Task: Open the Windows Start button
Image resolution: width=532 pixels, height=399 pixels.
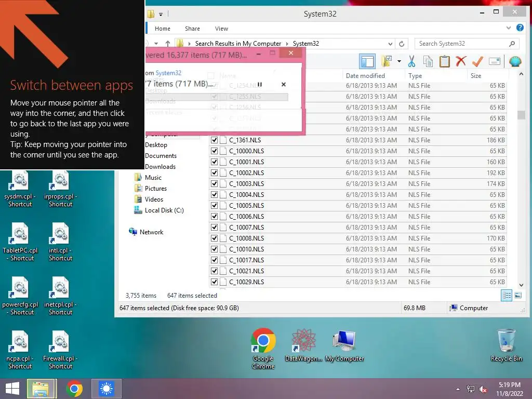Action: (12, 389)
